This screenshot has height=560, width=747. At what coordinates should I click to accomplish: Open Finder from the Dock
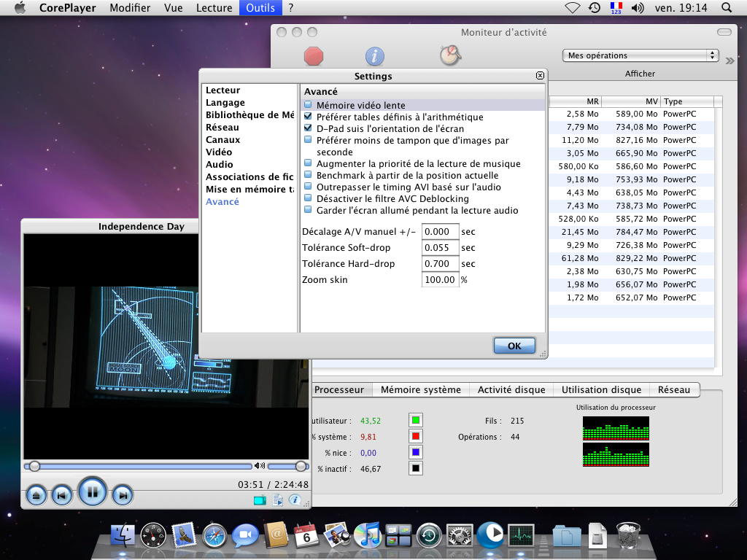click(123, 535)
